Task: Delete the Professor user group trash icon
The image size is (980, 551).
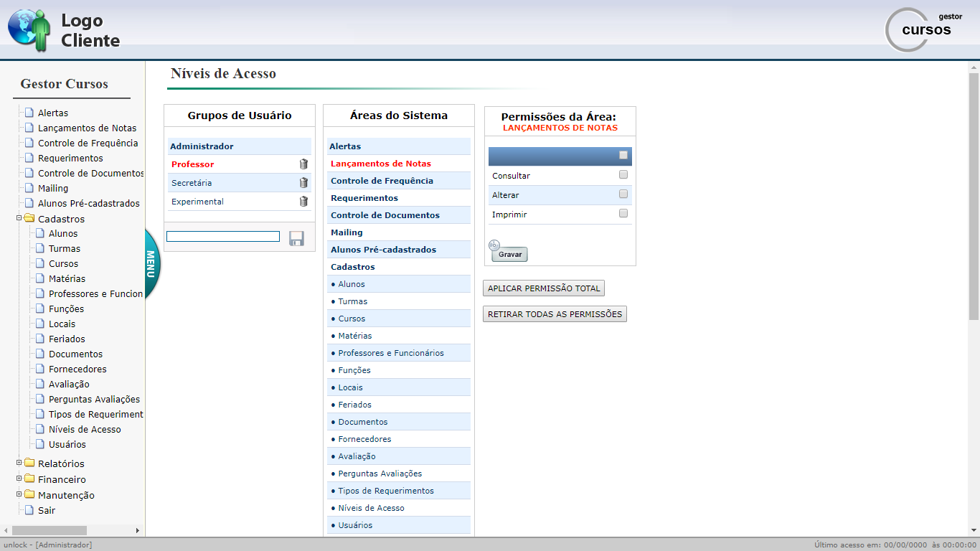Action: (x=303, y=164)
